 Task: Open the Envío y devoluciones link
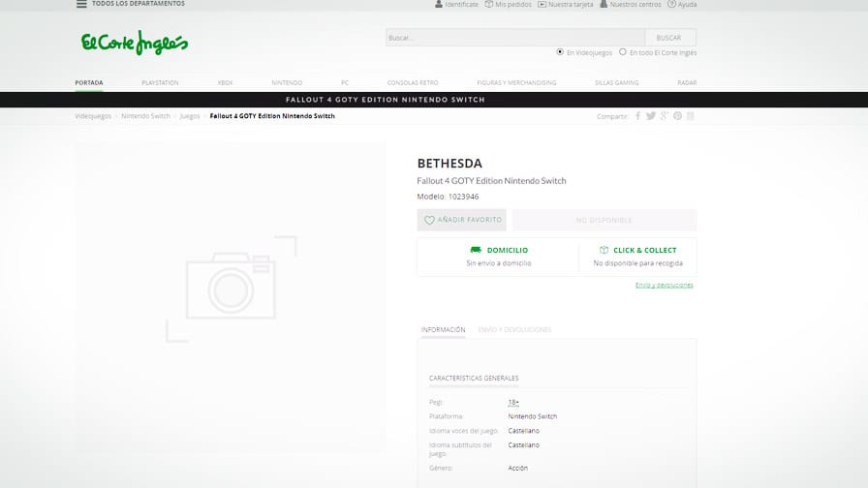pos(665,285)
